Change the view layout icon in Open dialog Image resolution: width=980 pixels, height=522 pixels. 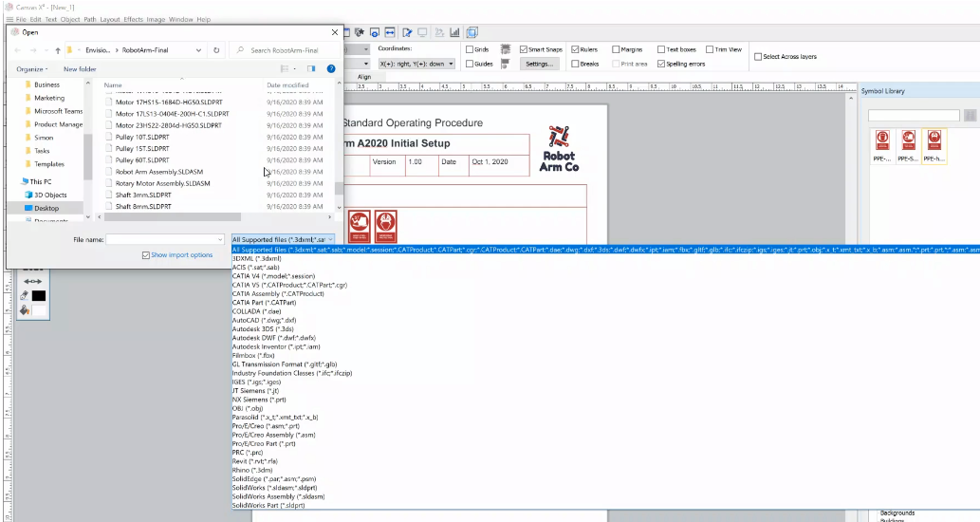285,68
